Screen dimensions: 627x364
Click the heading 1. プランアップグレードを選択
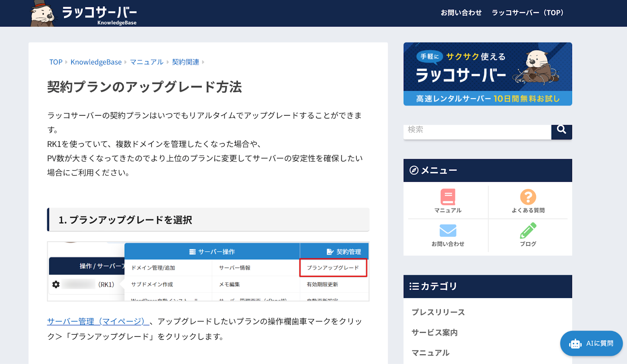point(208,220)
